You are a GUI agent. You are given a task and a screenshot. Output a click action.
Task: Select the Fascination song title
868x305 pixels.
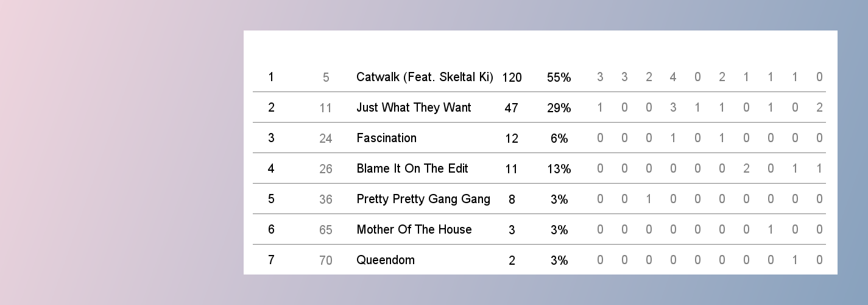click(386, 138)
